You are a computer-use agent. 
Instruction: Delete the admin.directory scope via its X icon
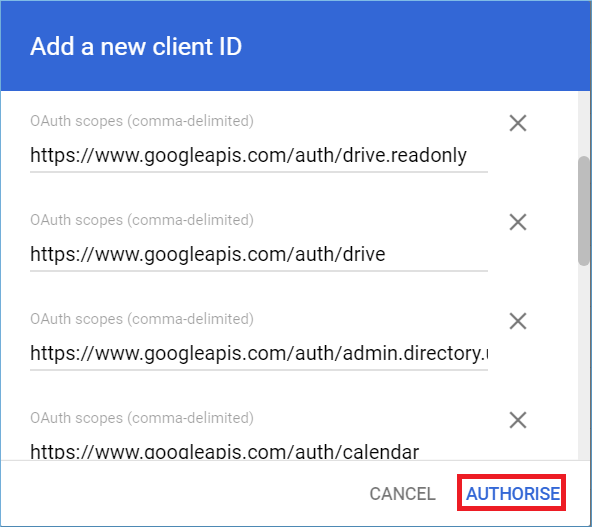pyautogui.click(x=518, y=321)
